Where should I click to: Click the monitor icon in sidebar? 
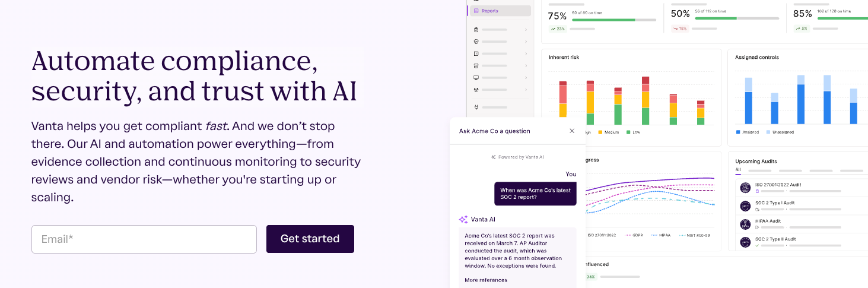point(476,78)
